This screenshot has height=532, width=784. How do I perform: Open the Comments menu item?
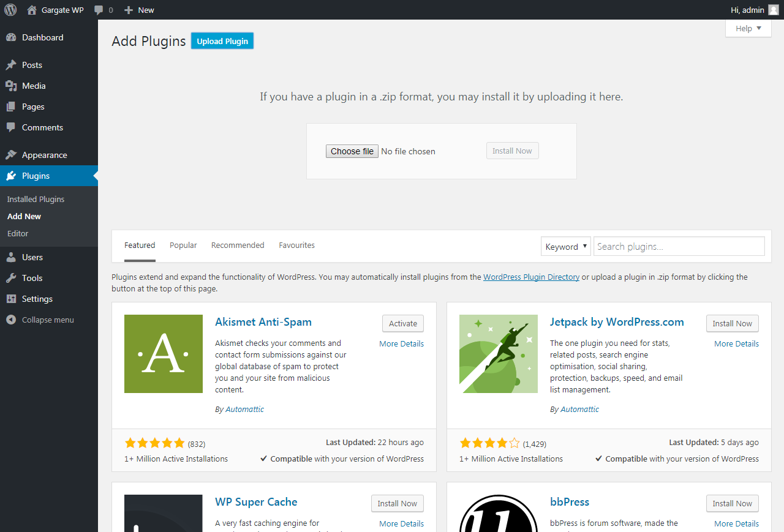pos(49,127)
